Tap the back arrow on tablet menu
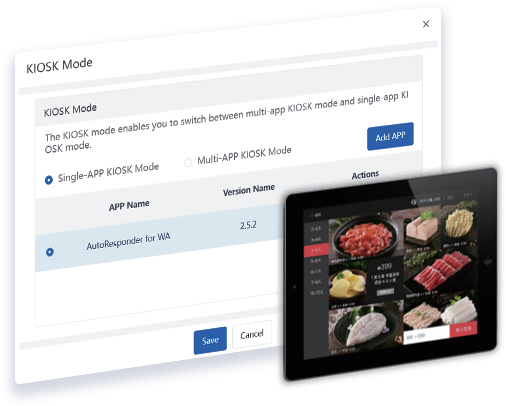This screenshot has width=506, height=406. pos(312,215)
